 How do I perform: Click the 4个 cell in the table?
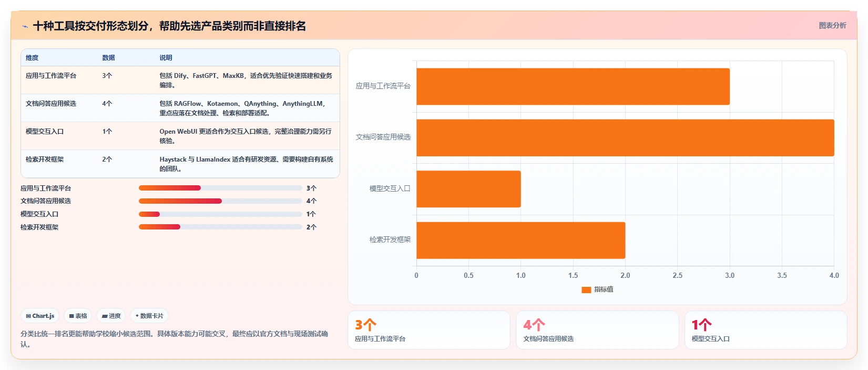[107, 104]
